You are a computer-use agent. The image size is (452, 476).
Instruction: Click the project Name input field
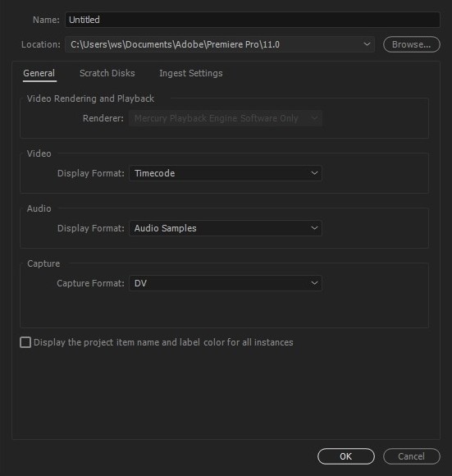(253, 20)
